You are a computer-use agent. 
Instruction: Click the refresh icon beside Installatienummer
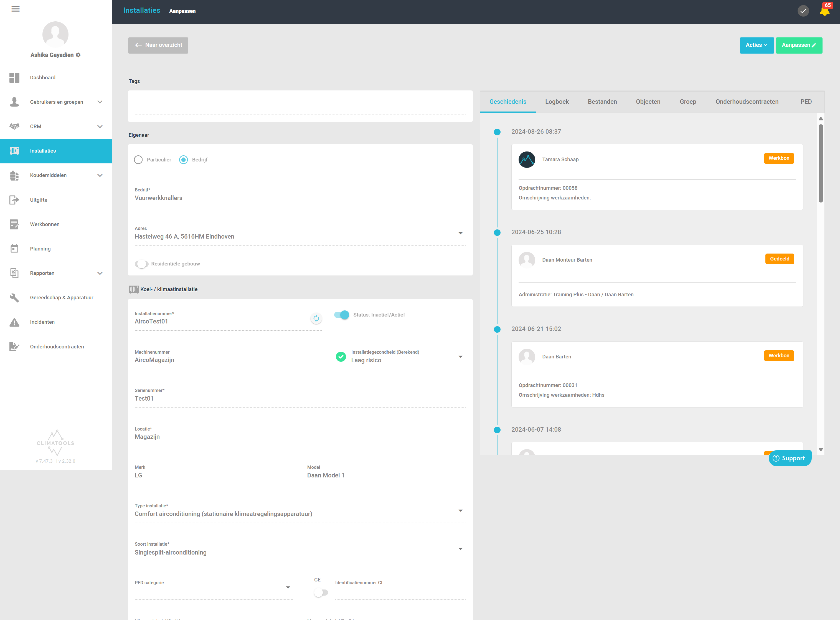coord(316,319)
